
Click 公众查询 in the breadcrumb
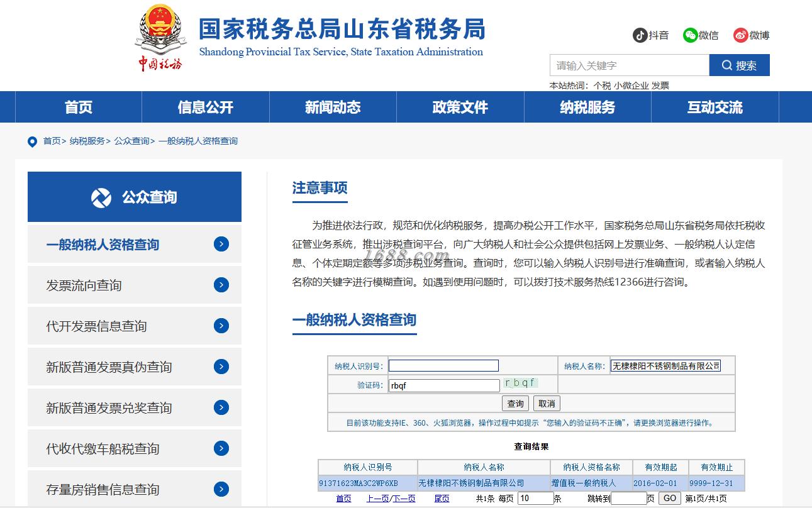pyautogui.click(x=131, y=141)
